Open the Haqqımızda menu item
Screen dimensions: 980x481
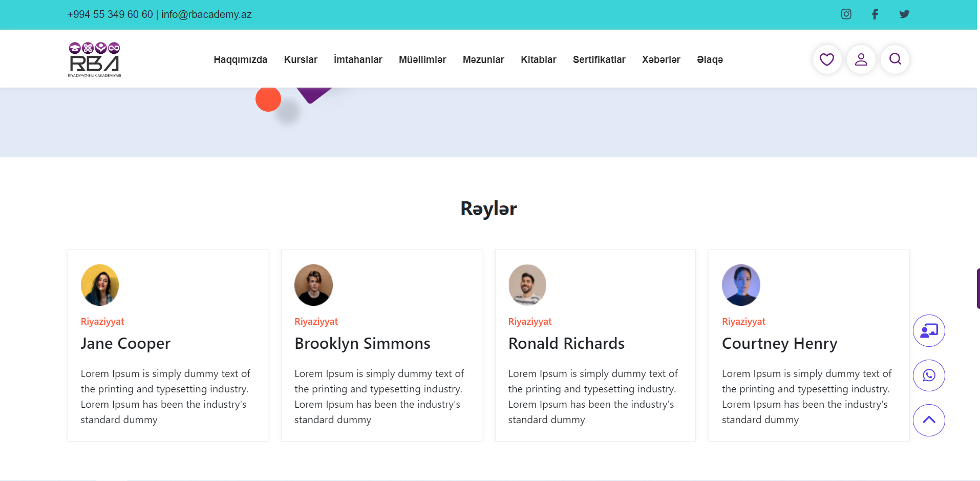pyautogui.click(x=240, y=60)
